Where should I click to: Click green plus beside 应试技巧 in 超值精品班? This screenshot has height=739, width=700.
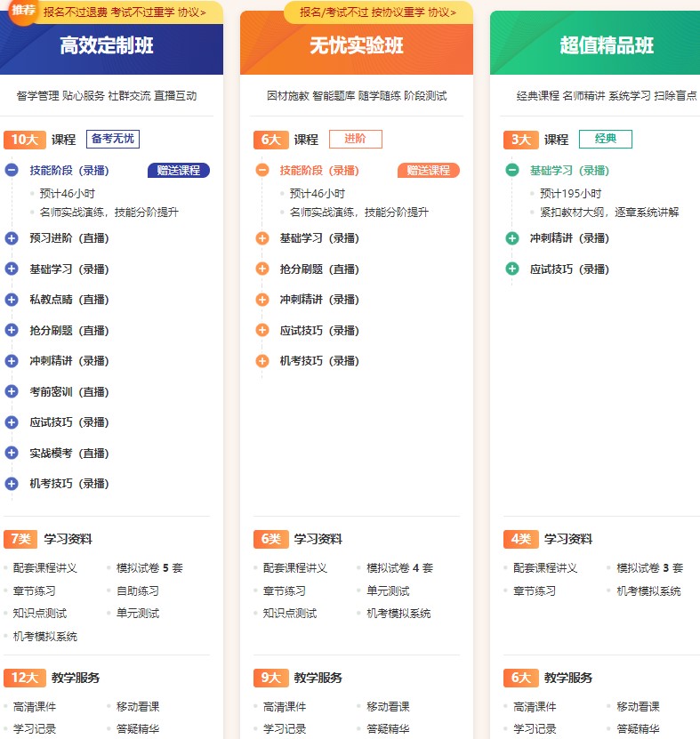coord(511,269)
